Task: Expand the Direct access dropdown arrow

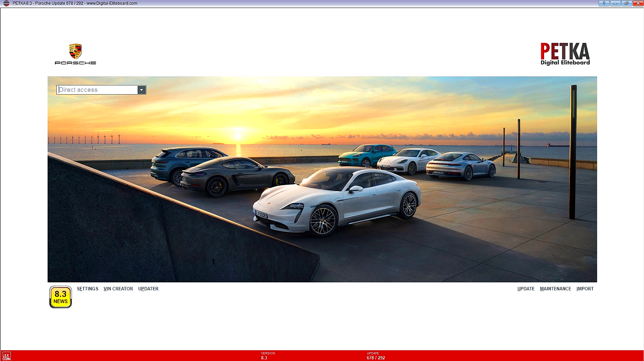Action: 141,90
